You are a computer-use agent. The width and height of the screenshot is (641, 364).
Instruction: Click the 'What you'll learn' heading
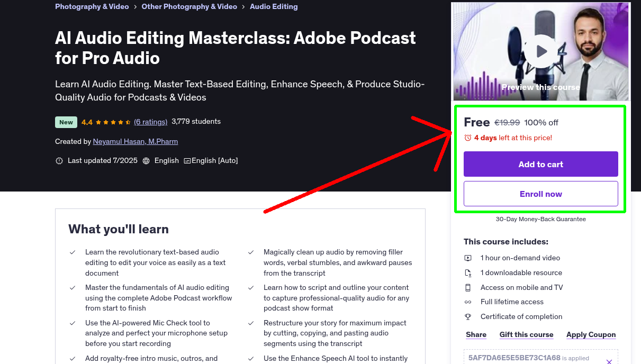tap(119, 229)
